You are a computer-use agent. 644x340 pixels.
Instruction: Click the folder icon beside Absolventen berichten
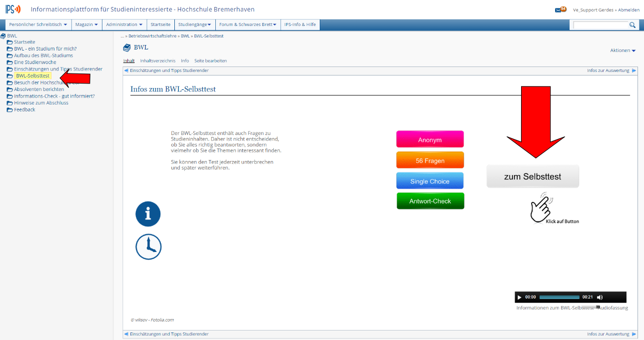9,89
